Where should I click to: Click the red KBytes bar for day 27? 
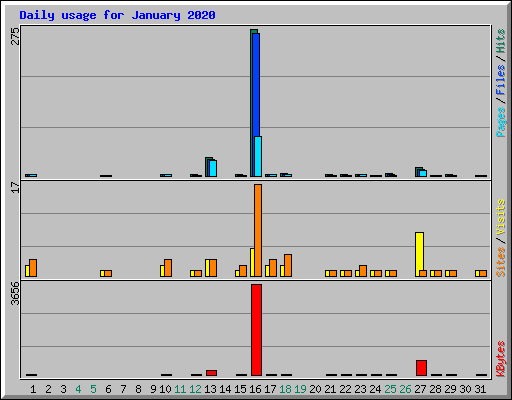click(x=421, y=368)
